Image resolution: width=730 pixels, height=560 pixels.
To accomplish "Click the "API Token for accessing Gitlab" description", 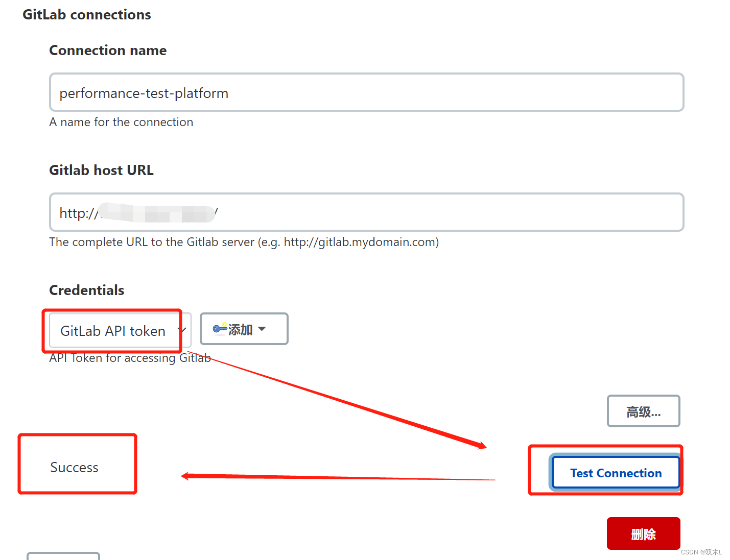I will (x=130, y=358).
